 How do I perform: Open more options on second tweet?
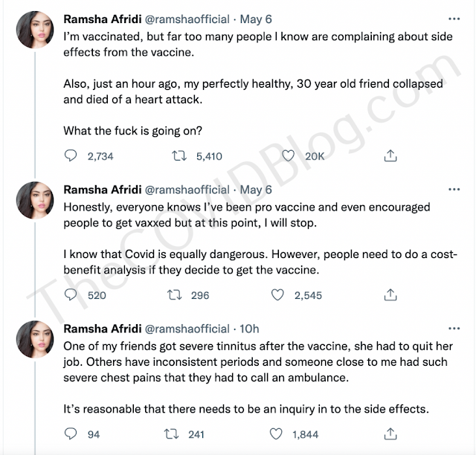click(x=454, y=189)
